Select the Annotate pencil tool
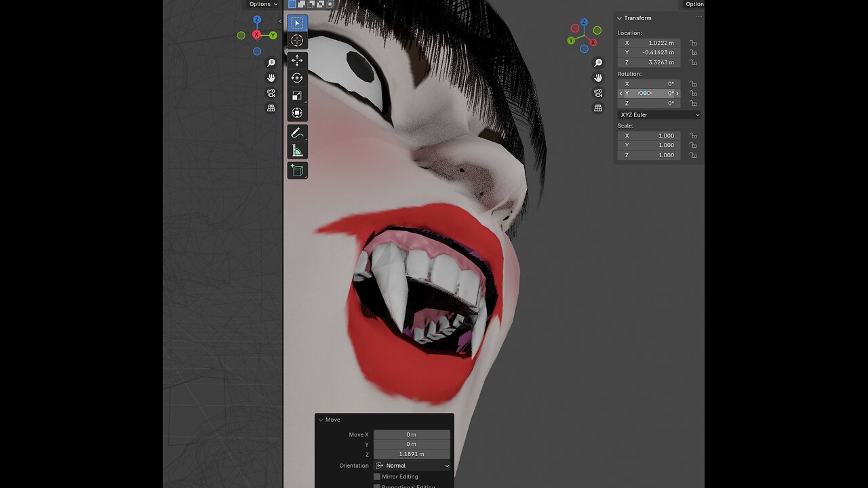Screen dimensions: 868x488 [x=297, y=133]
